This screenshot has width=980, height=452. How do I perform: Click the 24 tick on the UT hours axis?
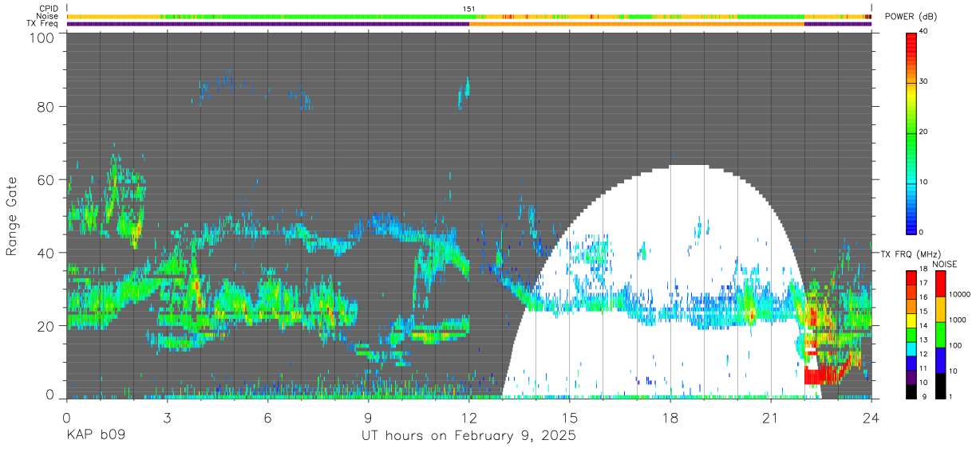point(871,418)
